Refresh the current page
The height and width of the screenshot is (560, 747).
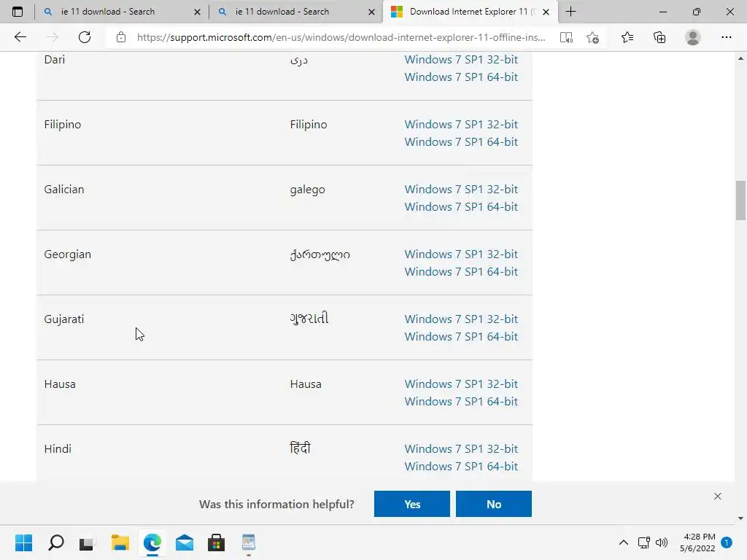tap(85, 37)
